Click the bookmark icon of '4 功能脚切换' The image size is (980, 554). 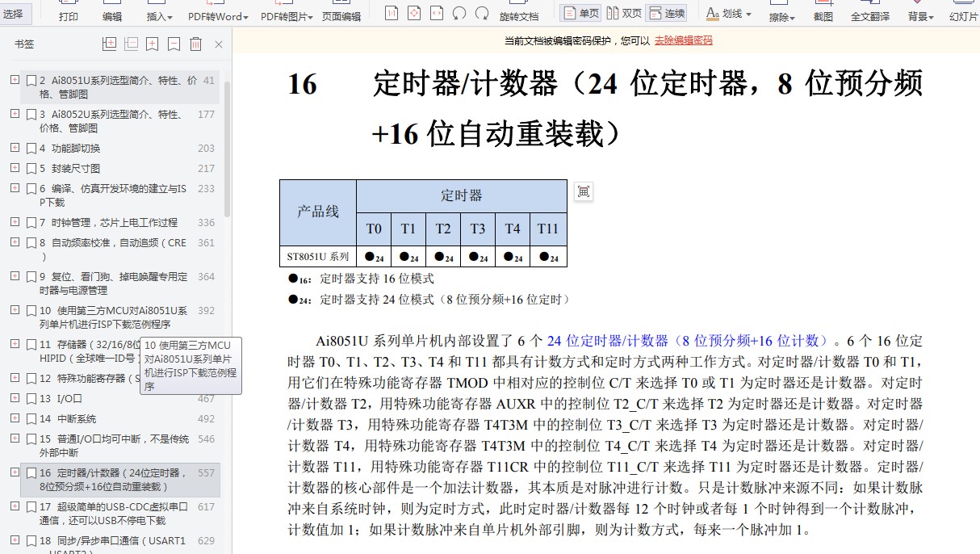pos(31,148)
